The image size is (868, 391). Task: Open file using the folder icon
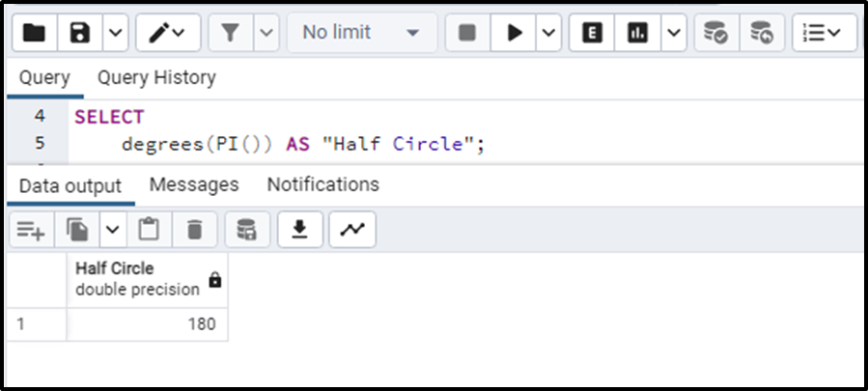coord(35,33)
